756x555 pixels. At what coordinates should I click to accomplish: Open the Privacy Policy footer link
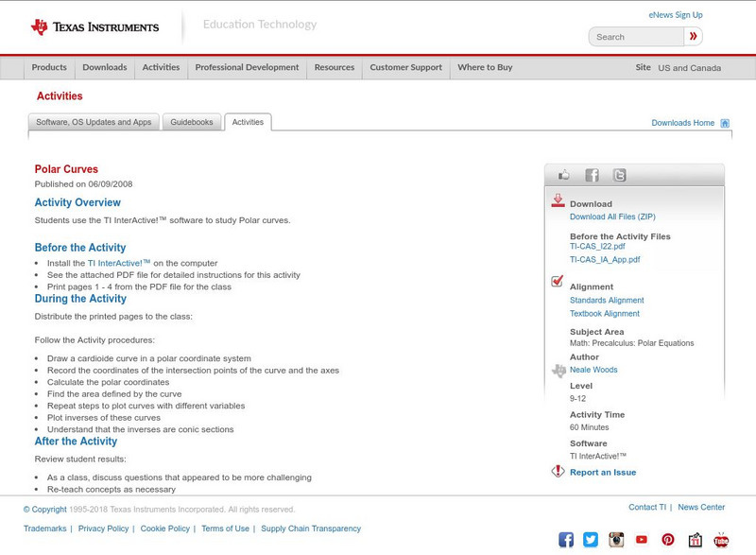(x=103, y=529)
